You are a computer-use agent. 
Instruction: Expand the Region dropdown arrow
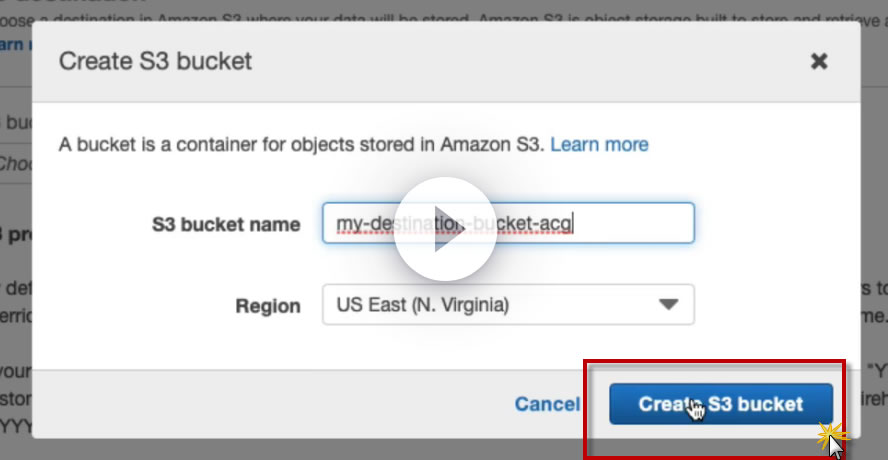pyautogui.click(x=668, y=305)
